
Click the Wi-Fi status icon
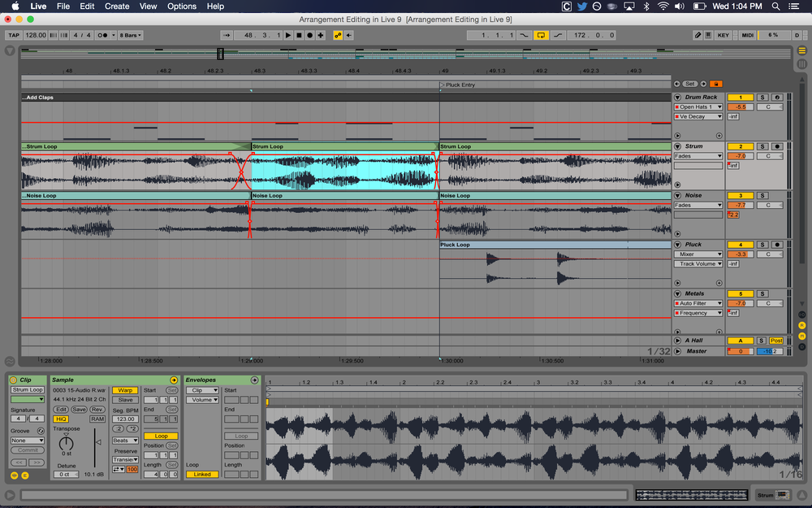pyautogui.click(x=663, y=7)
